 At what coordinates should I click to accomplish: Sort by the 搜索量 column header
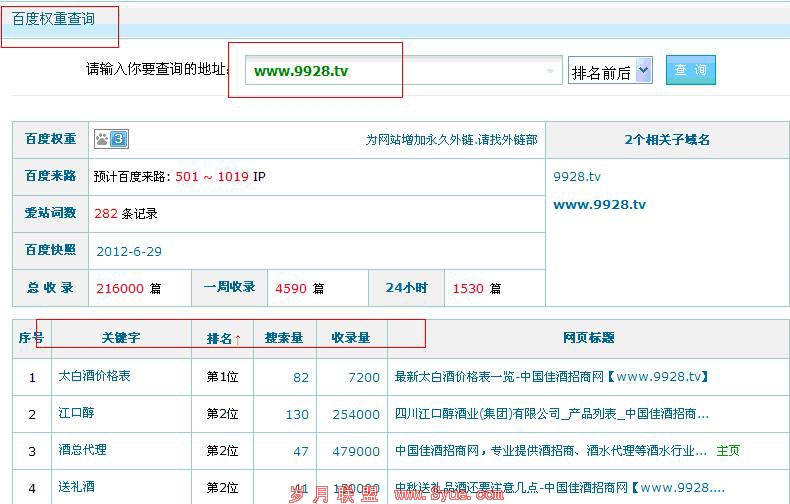pyautogui.click(x=284, y=338)
